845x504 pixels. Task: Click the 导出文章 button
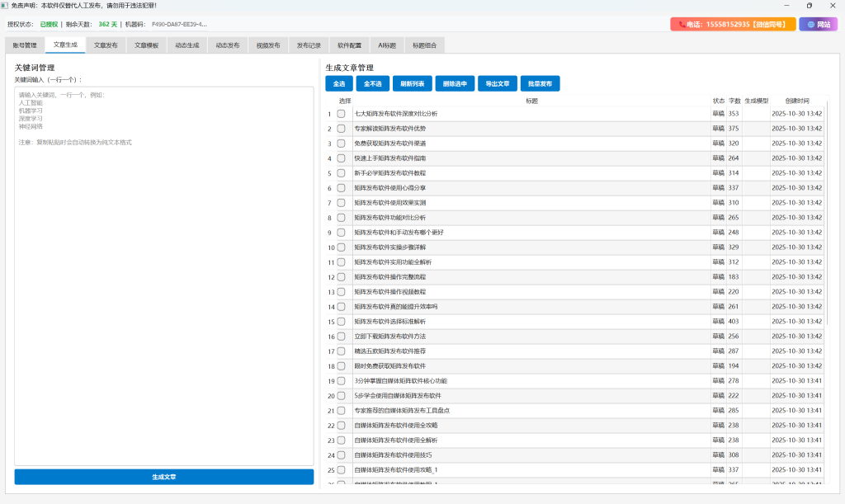point(498,83)
